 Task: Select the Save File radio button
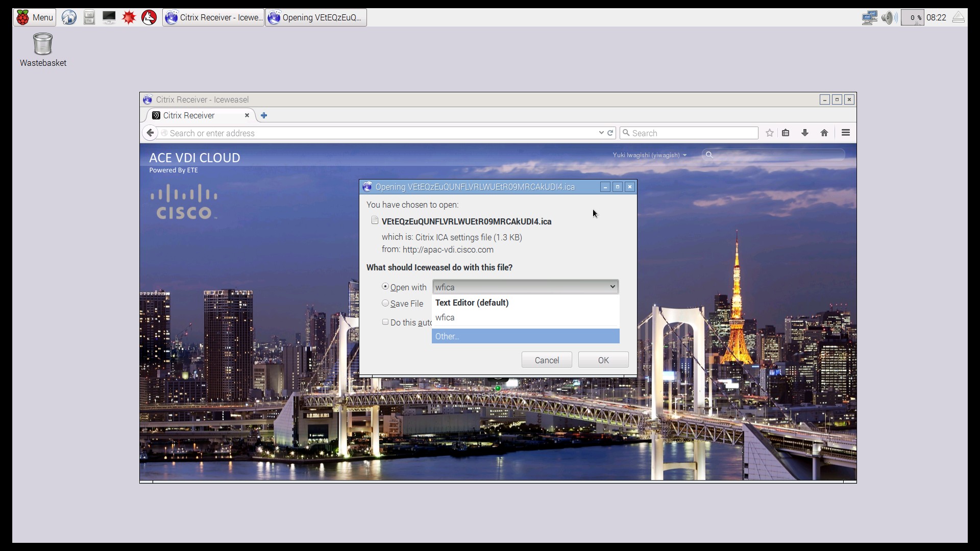pyautogui.click(x=385, y=303)
